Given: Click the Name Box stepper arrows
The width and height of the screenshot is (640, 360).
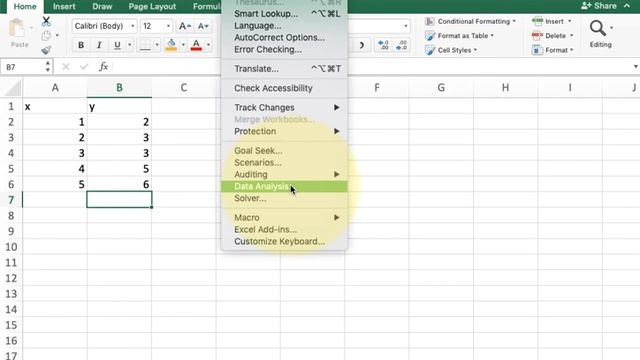Looking at the screenshot, I should [48, 67].
